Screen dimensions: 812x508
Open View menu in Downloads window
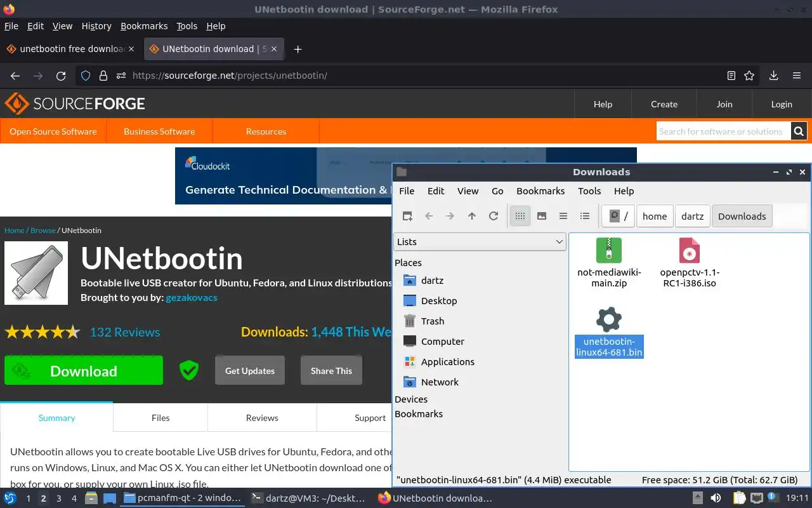point(468,191)
